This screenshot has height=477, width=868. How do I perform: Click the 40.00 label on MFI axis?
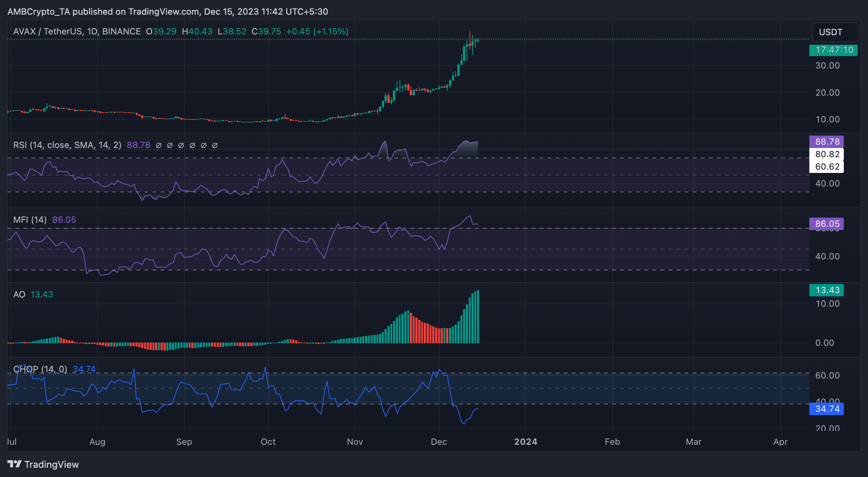[828, 256]
